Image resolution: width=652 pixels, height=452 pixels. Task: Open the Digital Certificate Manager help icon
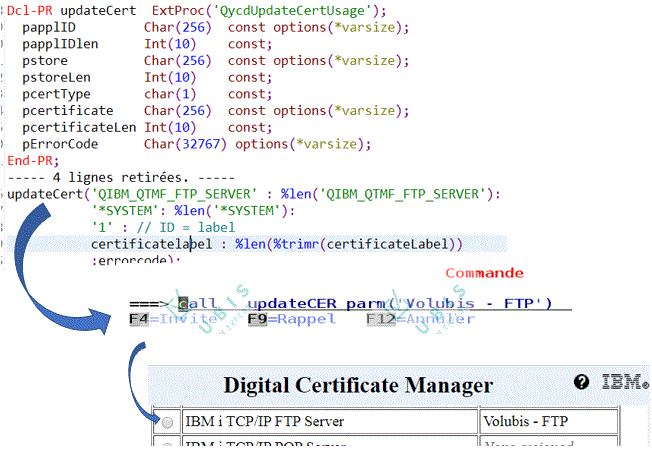(581, 382)
